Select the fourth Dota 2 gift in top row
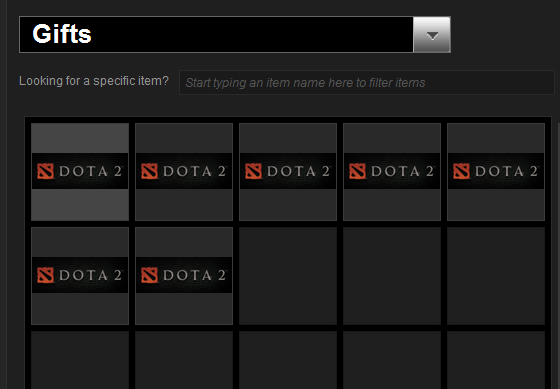560x389 pixels. (392, 172)
